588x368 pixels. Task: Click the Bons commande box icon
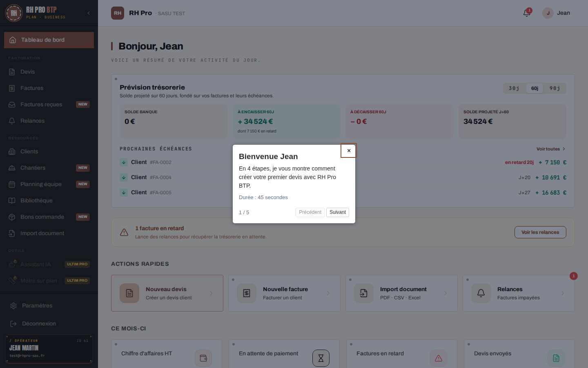pyautogui.click(x=12, y=217)
